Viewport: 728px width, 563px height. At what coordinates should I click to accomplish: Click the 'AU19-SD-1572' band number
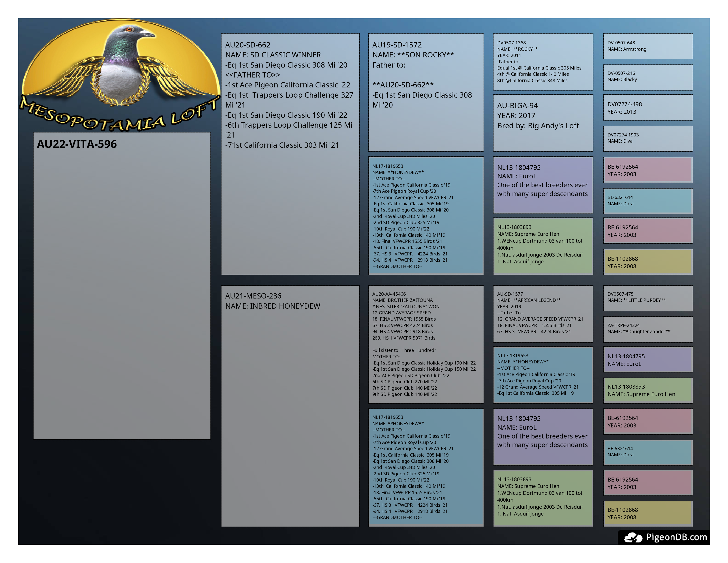(397, 45)
